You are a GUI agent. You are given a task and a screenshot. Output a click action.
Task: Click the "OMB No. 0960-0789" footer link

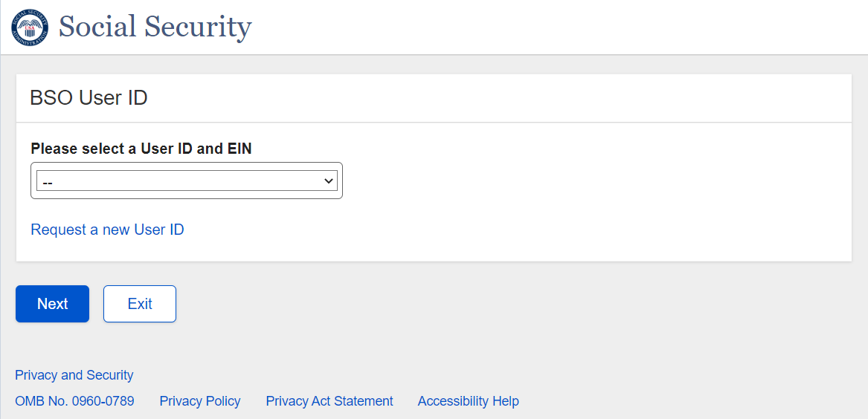pos(74,401)
